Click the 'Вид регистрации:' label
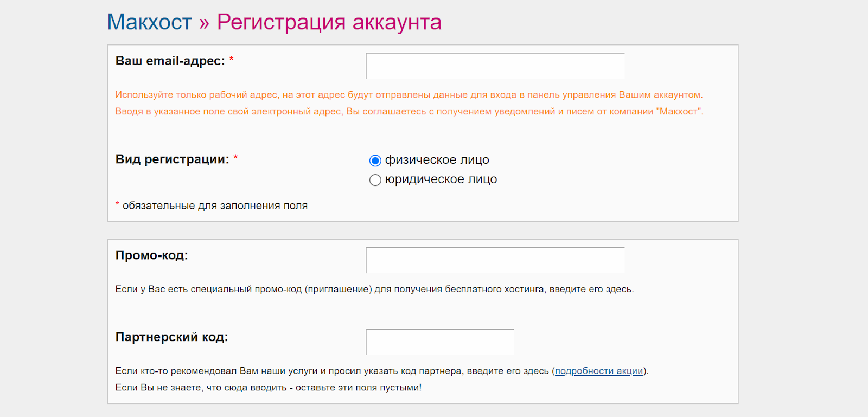This screenshot has width=868, height=417. 172,159
